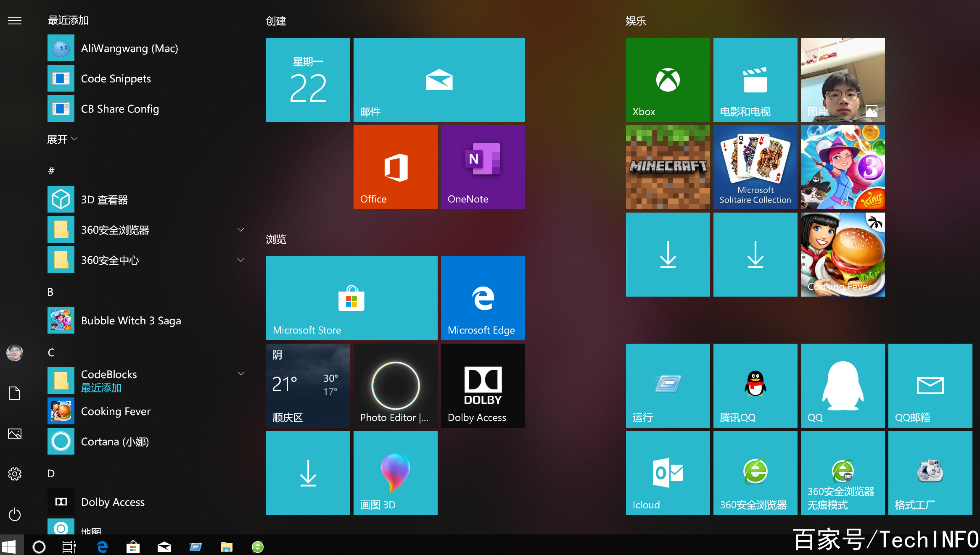The height and width of the screenshot is (555, 980).
Task: Open the Run (运行) tile
Action: tap(668, 386)
